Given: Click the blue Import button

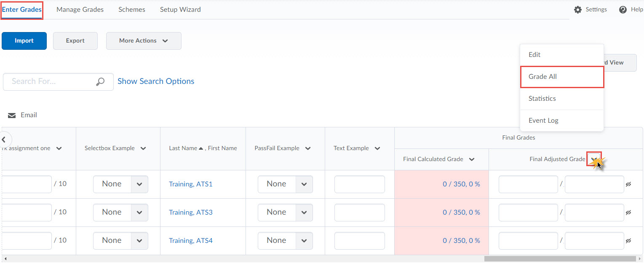Looking at the screenshot, I should click(24, 41).
